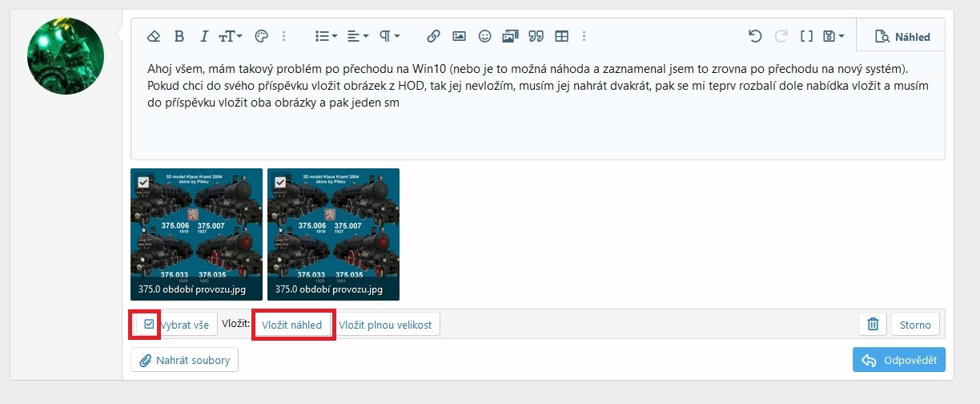
Task: Toggle the checkbox on the first attached image
Action: pos(143,183)
